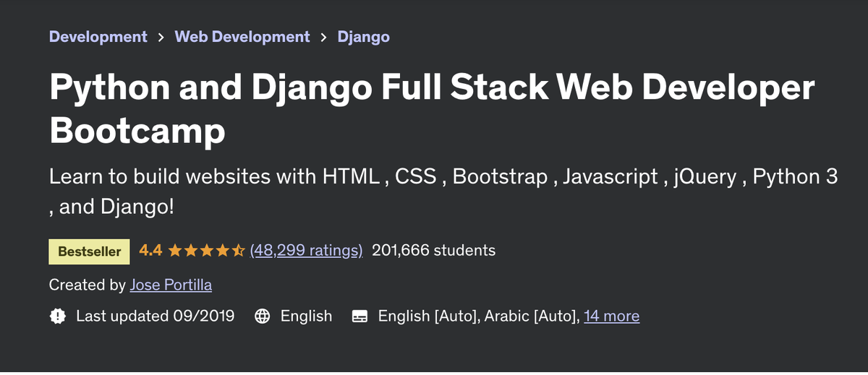Go to Web Development breadcrumb
Image resolution: width=868 pixels, height=375 pixels.
(242, 36)
